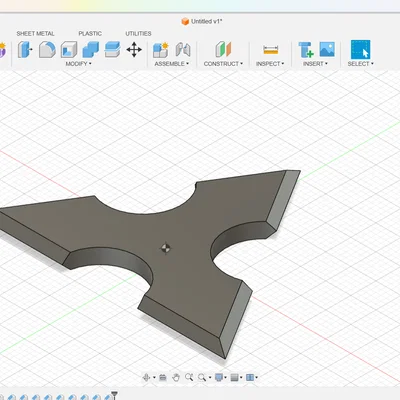The image size is (400, 400).
Task: Click the Viewports layout icon
Action: [x=250, y=377]
